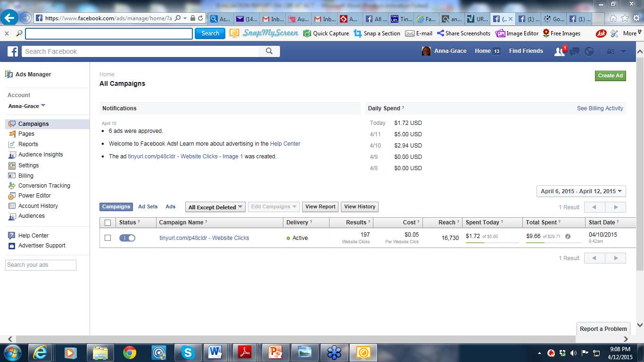This screenshot has height=362, width=644.
Task: Show hidden system tray icons arrow
Action: tap(539, 353)
